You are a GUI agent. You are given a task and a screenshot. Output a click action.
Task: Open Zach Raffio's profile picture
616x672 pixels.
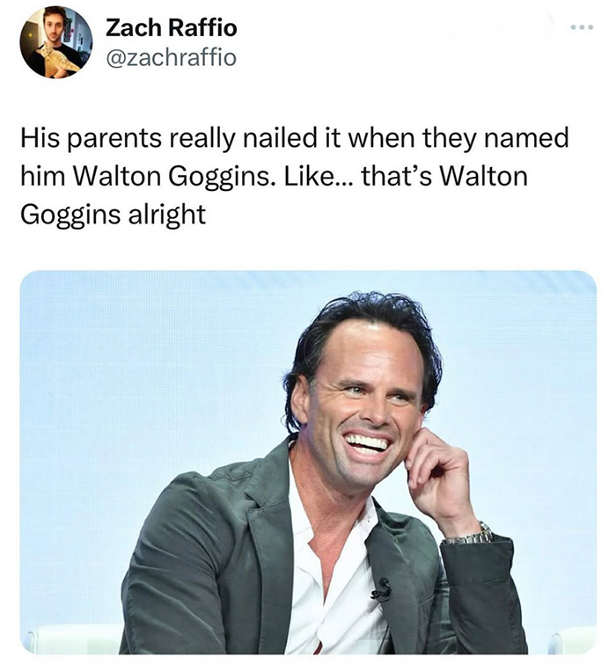tap(56, 42)
